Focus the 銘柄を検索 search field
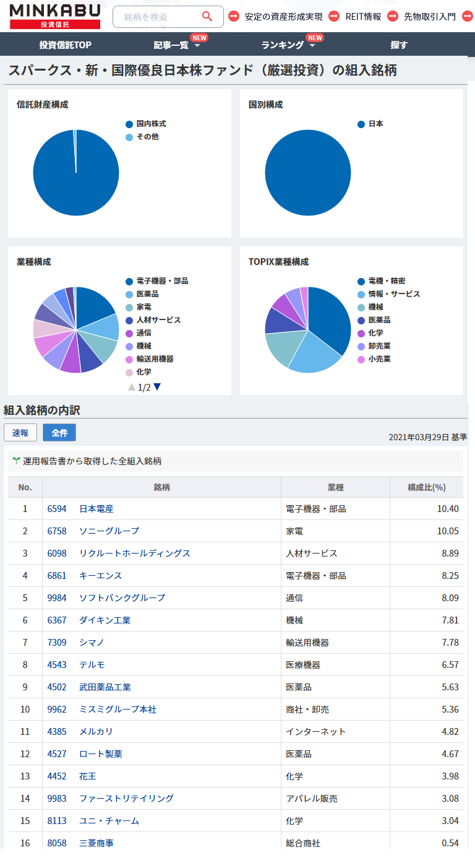Viewport: 475px width, 868px height. pyautogui.click(x=158, y=17)
